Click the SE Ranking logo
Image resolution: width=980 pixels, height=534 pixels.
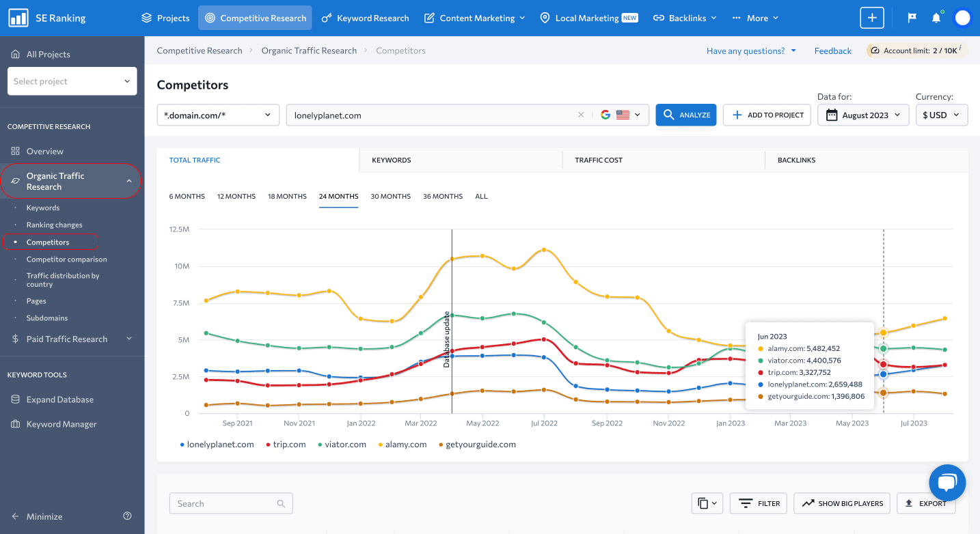coord(46,18)
